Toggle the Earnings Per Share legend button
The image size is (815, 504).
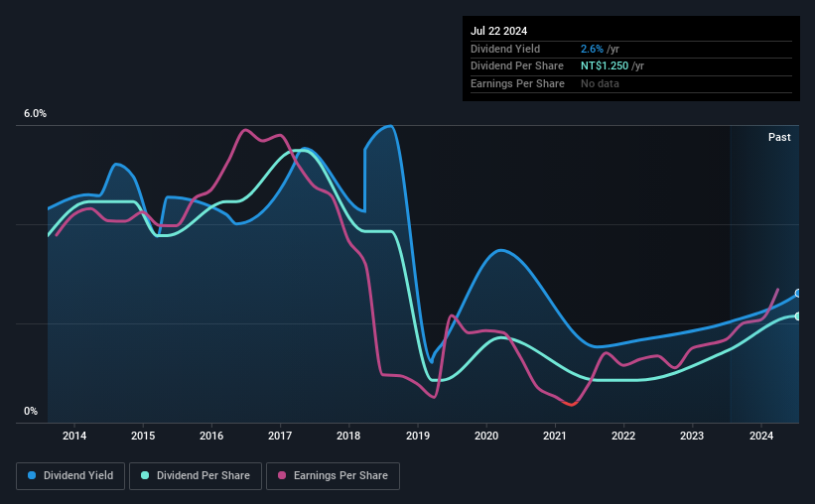333,476
